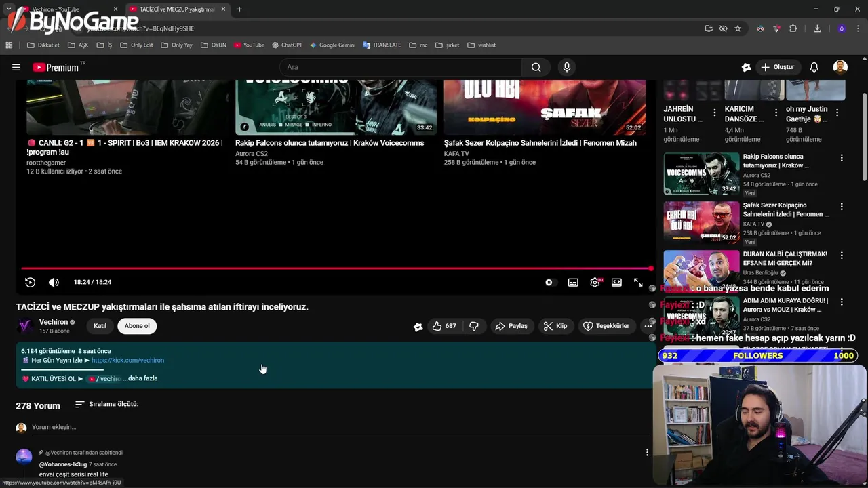Image resolution: width=868 pixels, height=488 pixels.
Task: Open YouTube notifications bell
Action: [x=814, y=67]
